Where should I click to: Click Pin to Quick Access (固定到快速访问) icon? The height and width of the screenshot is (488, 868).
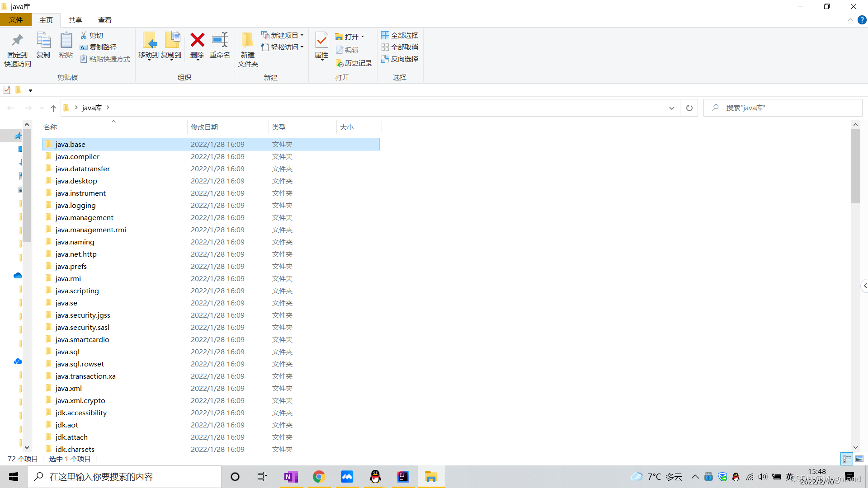tap(18, 41)
